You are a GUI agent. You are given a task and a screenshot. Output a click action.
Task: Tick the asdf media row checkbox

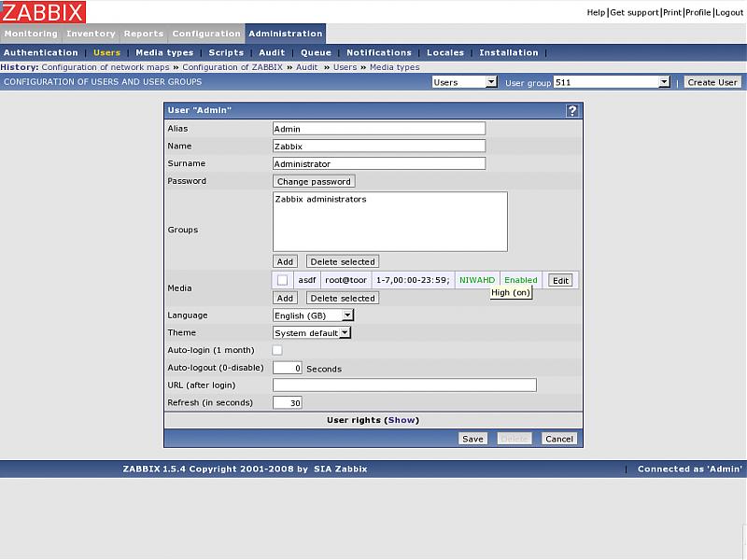tap(283, 280)
